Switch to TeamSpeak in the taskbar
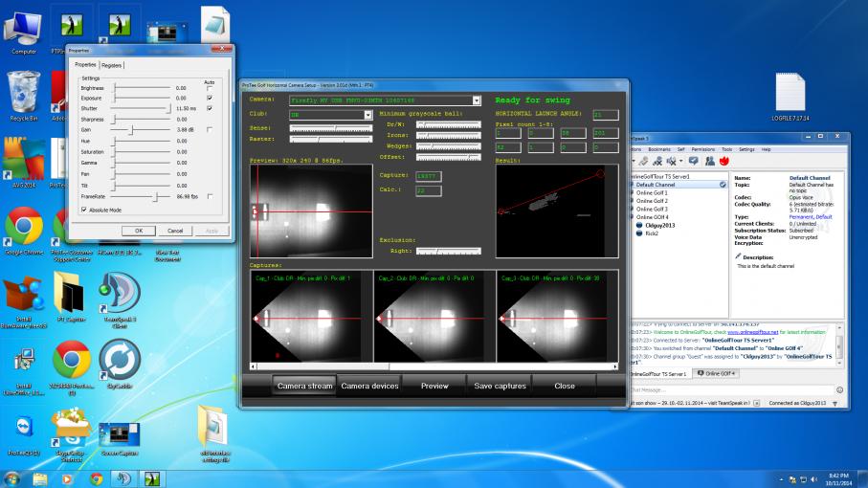 point(123,479)
